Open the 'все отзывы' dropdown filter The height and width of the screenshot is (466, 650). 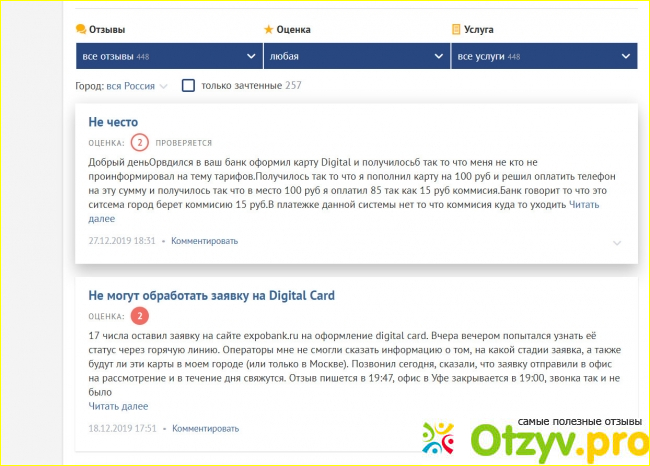[168, 56]
